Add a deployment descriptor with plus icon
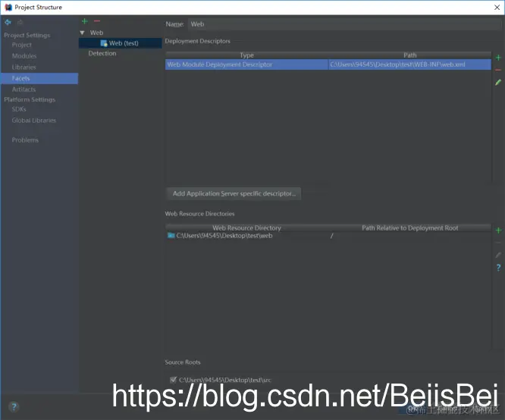This screenshot has height=420, width=505. tap(498, 58)
